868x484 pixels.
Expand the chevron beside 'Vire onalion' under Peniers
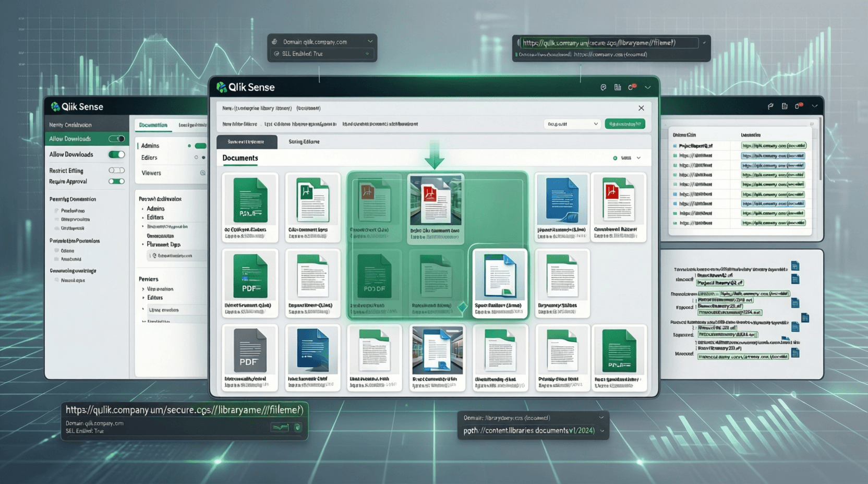(143, 289)
